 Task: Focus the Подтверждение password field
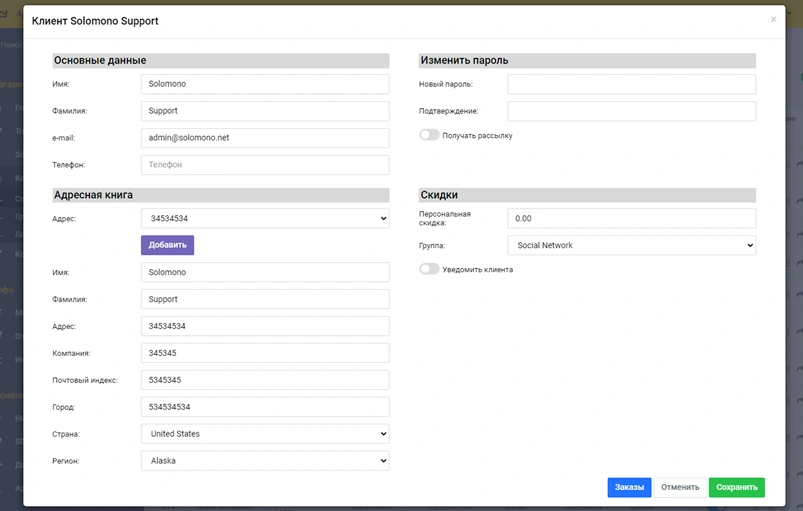(x=631, y=111)
